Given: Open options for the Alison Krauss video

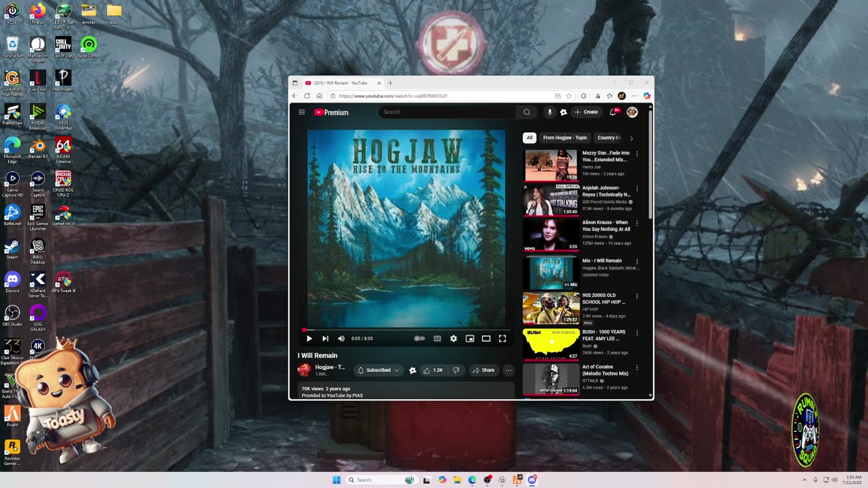Looking at the screenshot, I should pyautogui.click(x=637, y=223).
